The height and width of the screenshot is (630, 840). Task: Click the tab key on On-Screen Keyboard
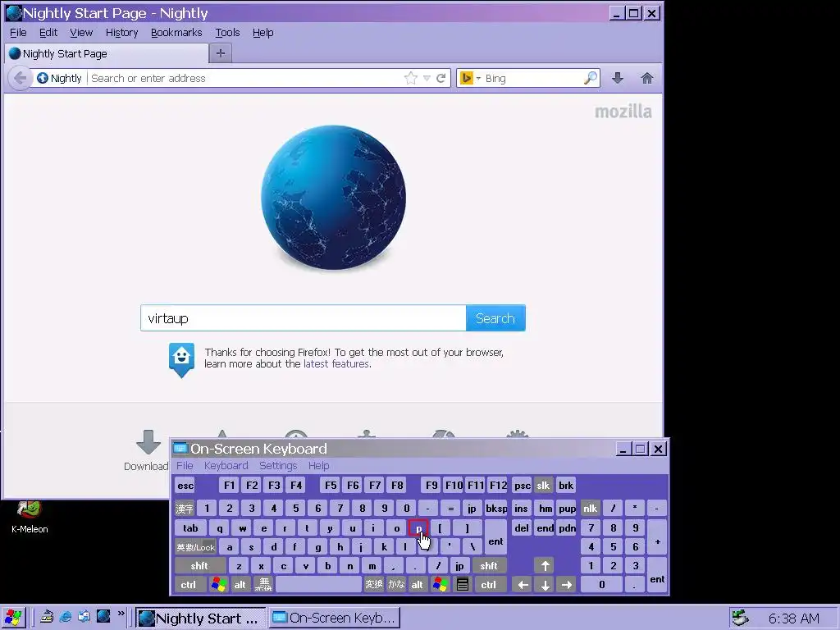[x=190, y=528]
